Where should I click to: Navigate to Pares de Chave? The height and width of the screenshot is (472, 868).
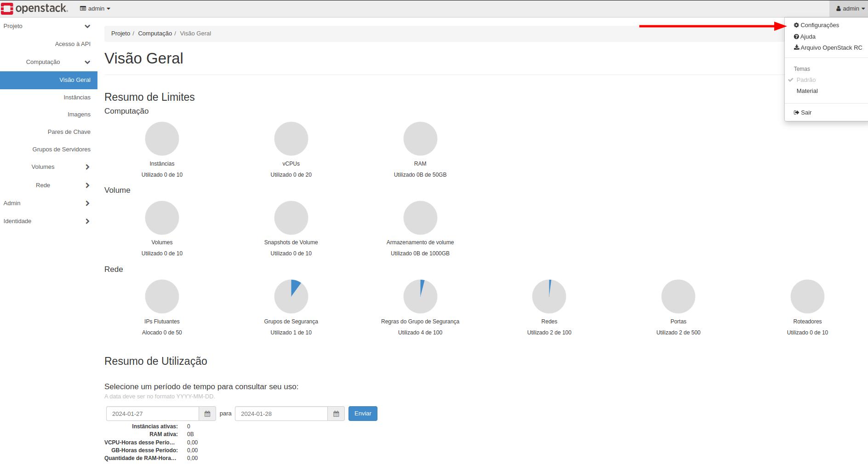coord(69,132)
